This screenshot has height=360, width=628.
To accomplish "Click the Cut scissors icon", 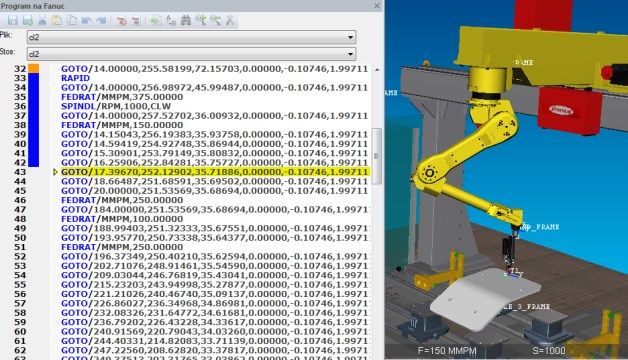I will pyautogui.click(x=42, y=20).
